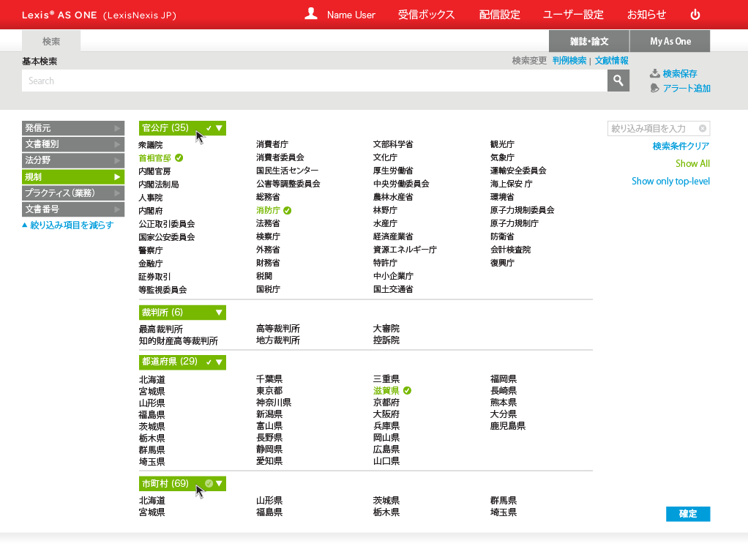Select 大阪府 prefecture
The image size is (748, 560).
tap(386, 414)
